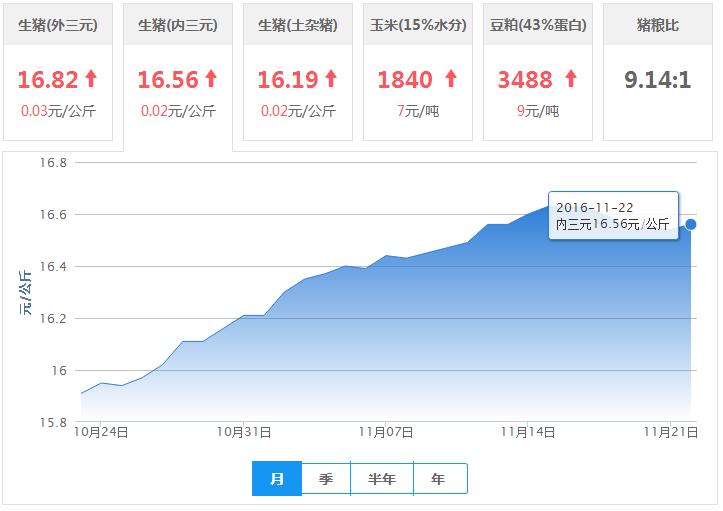Click the 15.8 y-axis label
The image size is (723, 511).
(53, 422)
